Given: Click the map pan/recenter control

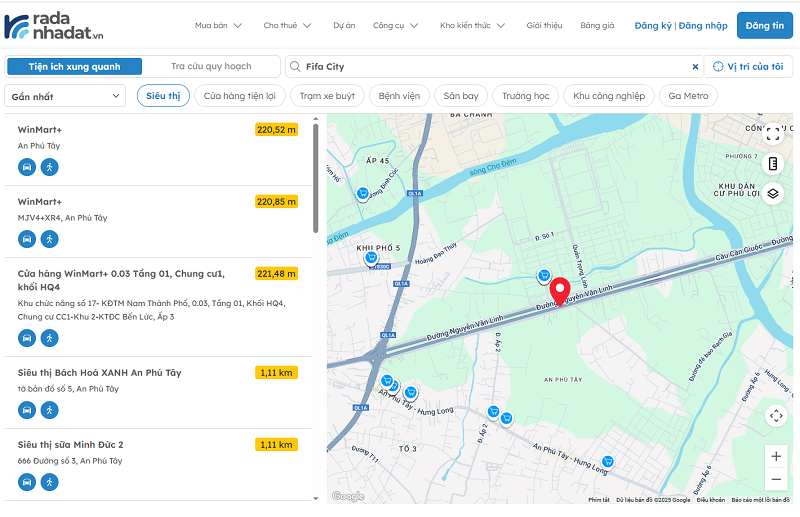Looking at the screenshot, I should coord(776,416).
